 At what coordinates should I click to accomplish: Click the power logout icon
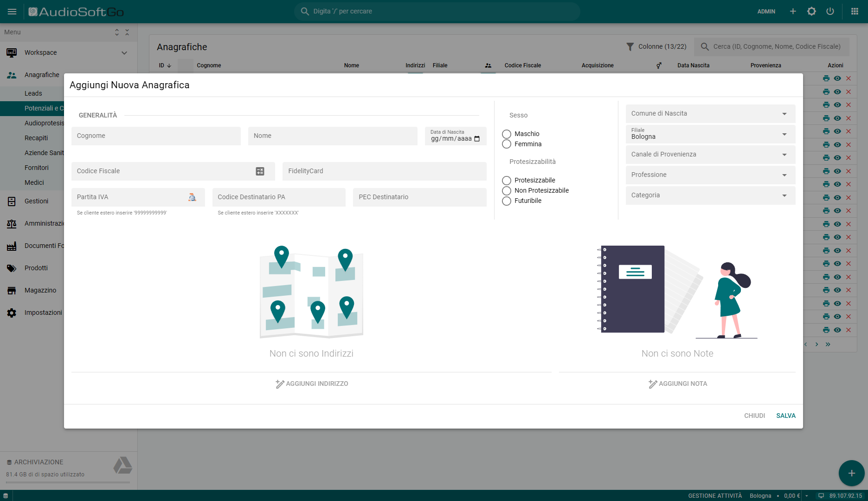[830, 12]
